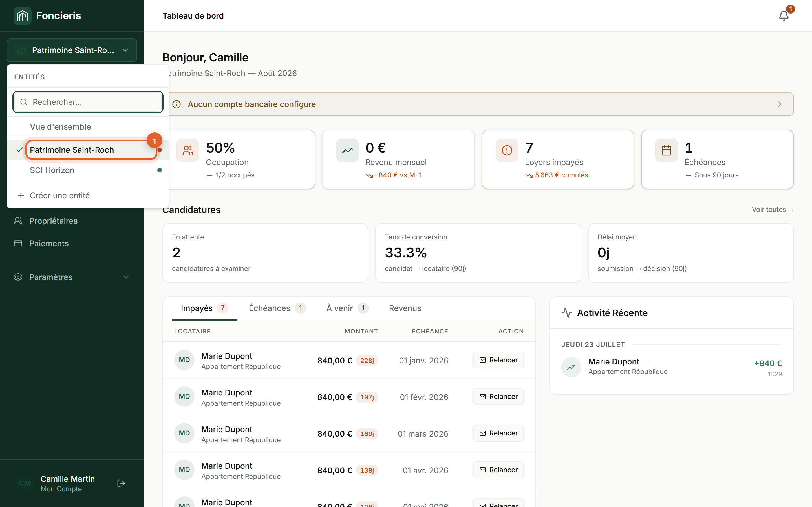Click the Activité Récente pulse icon

coord(567,313)
